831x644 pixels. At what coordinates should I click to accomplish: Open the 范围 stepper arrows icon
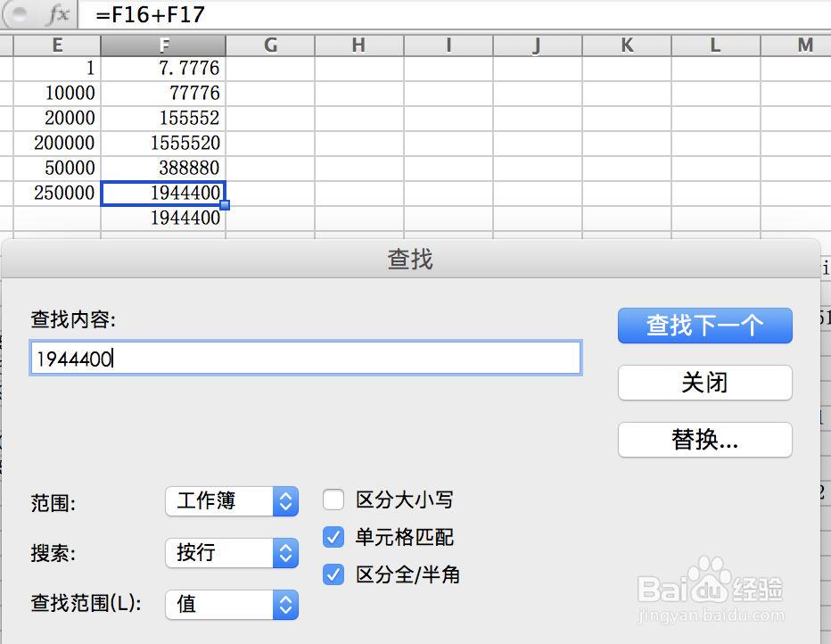point(284,501)
